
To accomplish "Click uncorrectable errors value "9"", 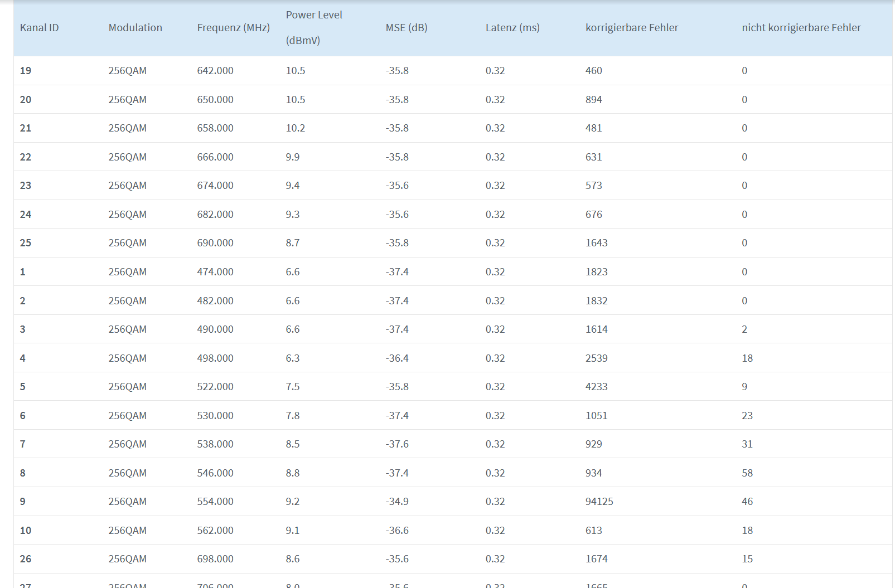I will click(x=744, y=387).
